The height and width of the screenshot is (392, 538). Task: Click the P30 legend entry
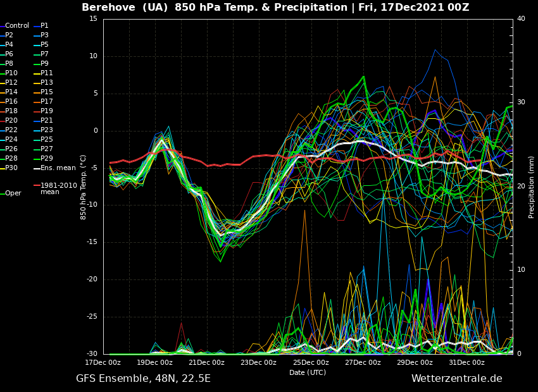pyautogui.click(x=11, y=168)
